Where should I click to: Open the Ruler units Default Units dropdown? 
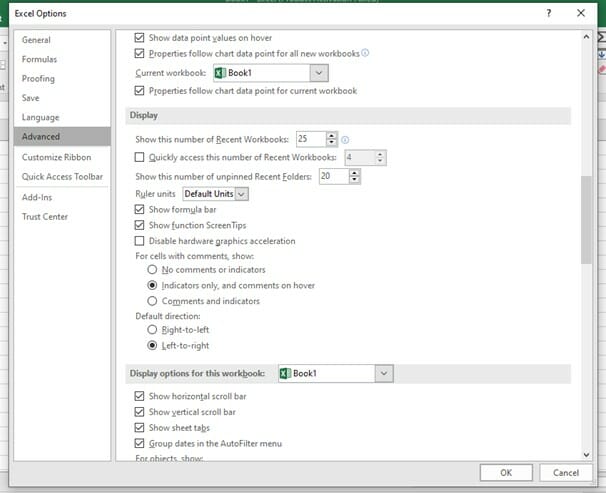(x=241, y=194)
